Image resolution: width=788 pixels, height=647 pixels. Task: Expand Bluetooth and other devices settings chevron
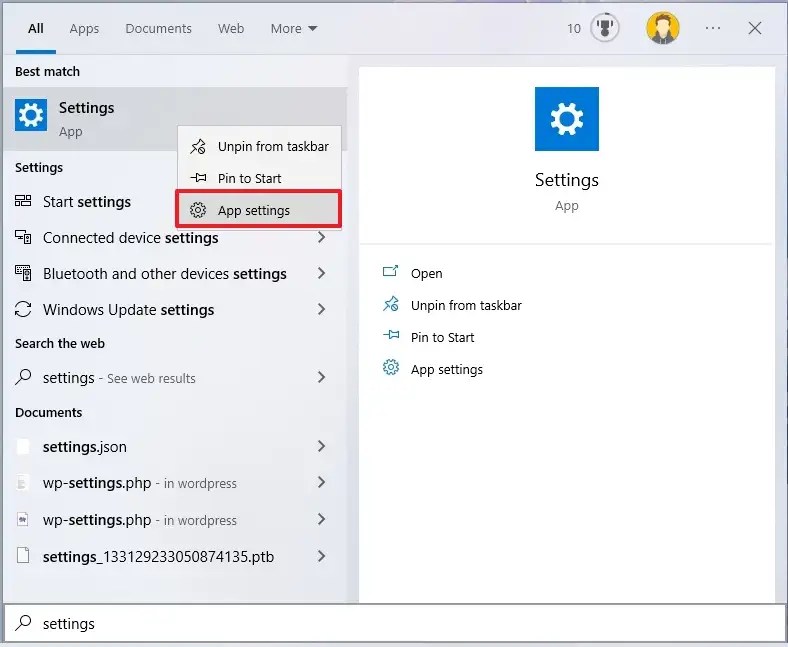pos(322,273)
